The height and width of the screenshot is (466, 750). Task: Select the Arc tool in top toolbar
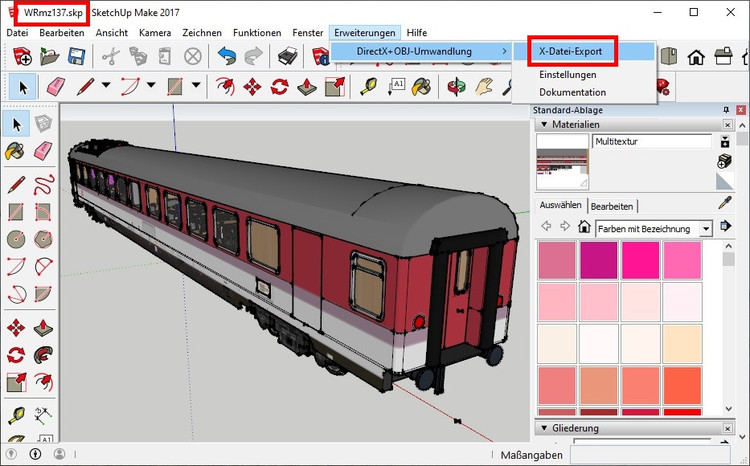(x=130, y=87)
